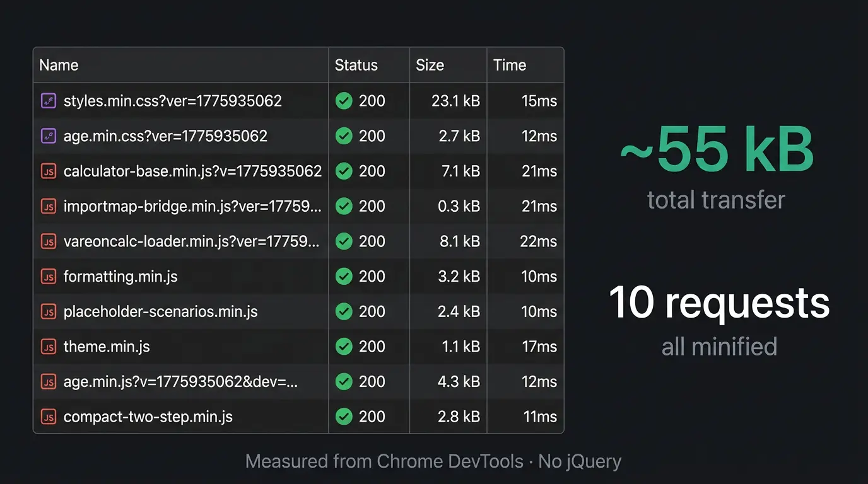Select the JS icon for calculator-base.min.js
The image size is (868, 484).
pyautogui.click(x=49, y=171)
